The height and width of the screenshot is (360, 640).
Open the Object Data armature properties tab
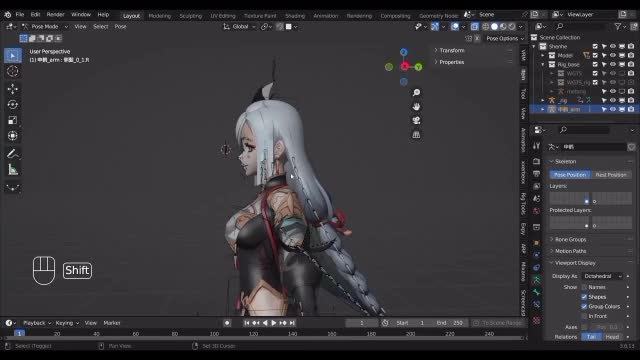pyautogui.click(x=537, y=280)
